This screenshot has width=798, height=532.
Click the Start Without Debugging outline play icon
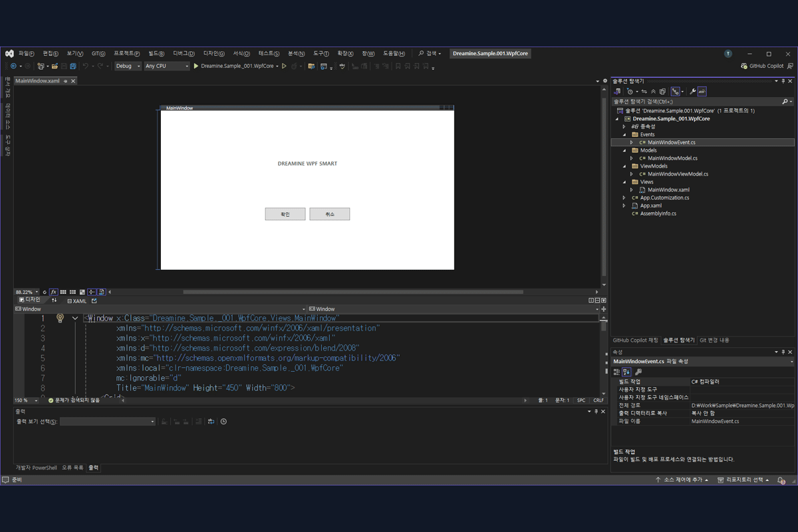tap(284, 66)
